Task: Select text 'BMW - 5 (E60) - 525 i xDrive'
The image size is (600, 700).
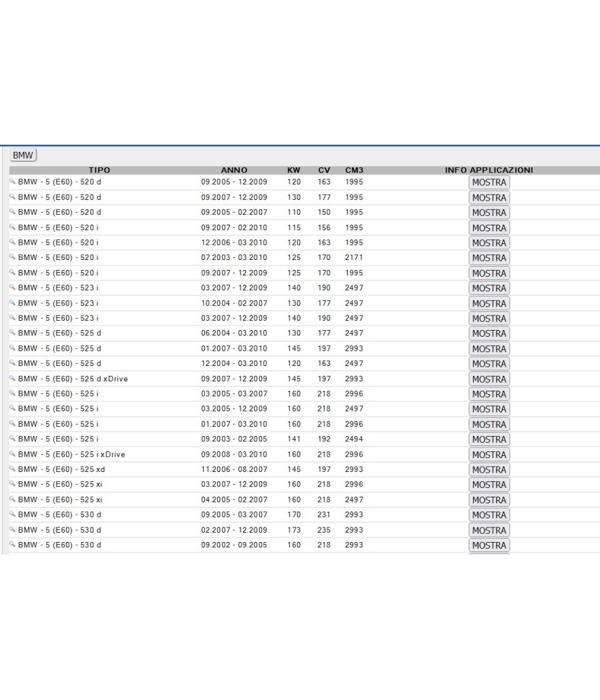Action: point(71,454)
